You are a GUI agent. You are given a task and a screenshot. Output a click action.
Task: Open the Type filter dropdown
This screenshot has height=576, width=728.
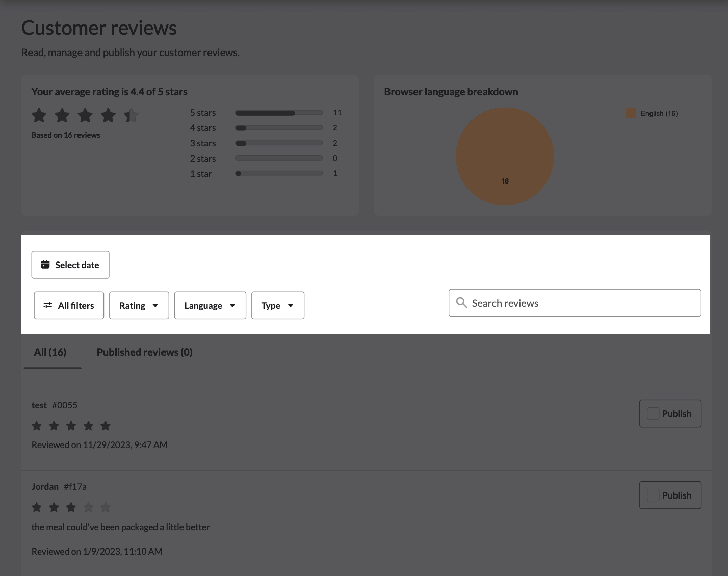click(277, 305)
